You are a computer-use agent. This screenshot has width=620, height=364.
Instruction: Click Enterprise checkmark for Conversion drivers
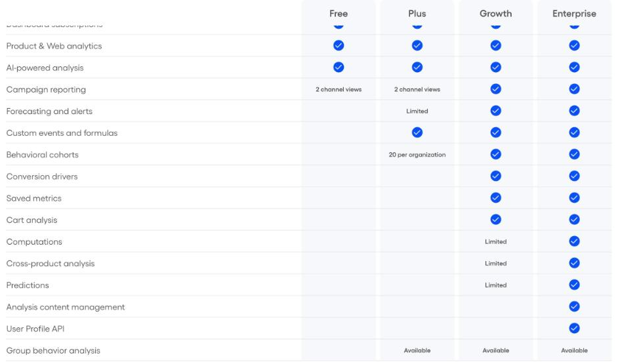[575, 176]
